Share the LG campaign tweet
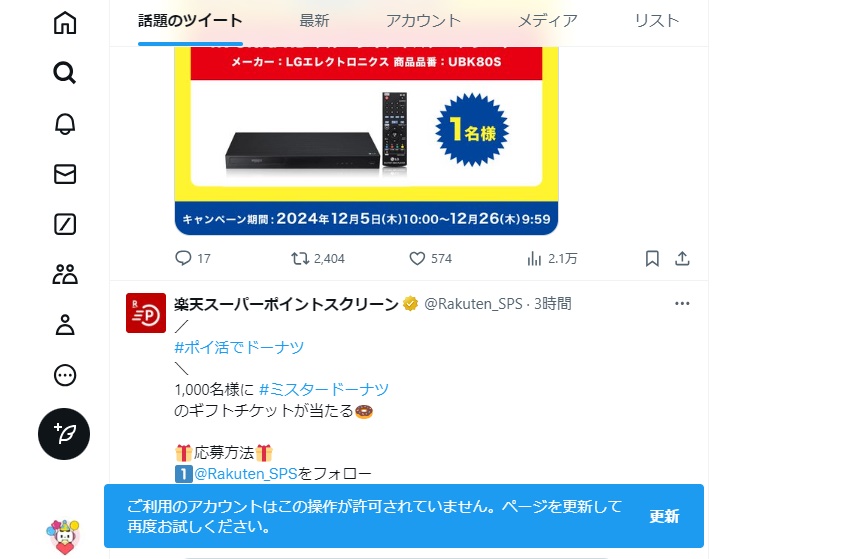The image size is (859, 559). click(x=682, y=259)
